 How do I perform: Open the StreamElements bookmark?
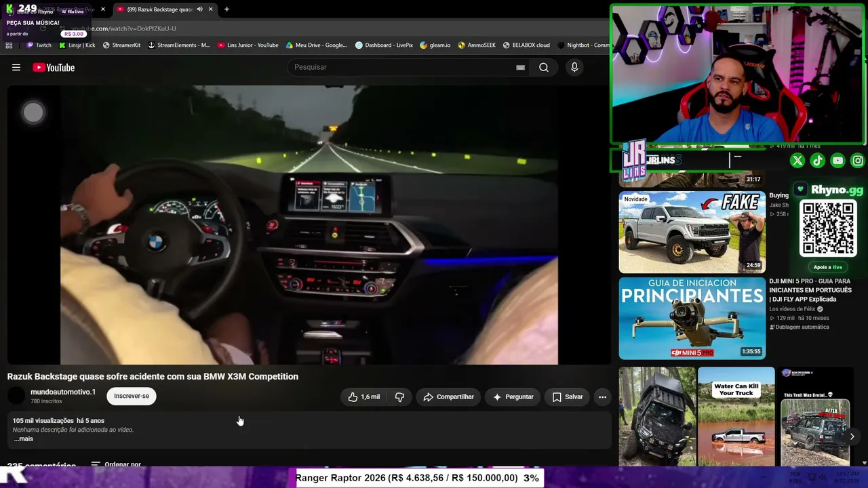tap(178, 45)
